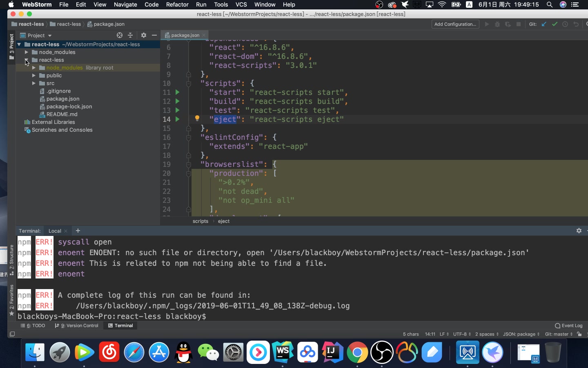Screen dimensions: 588x368
Task: Run the test script gutter arrow
Action: click(x=177, y=110)
